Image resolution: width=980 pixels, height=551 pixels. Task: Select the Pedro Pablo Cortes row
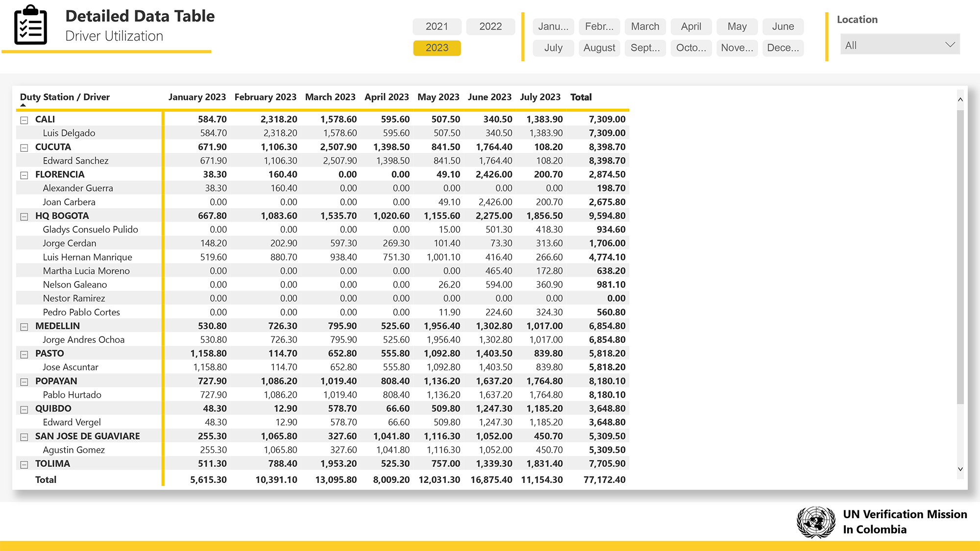point(322,312)
